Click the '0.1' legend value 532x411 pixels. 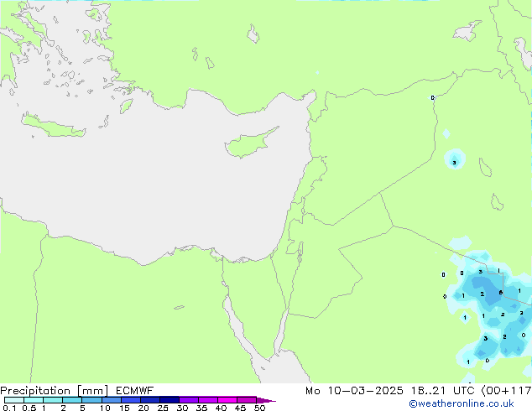(x=9, y=408)
